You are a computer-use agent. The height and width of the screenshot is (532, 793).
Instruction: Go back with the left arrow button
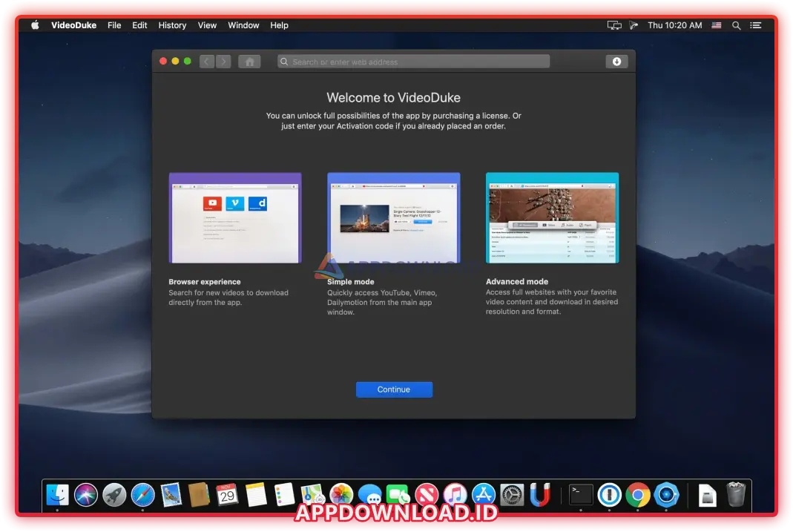pos(207,62)
